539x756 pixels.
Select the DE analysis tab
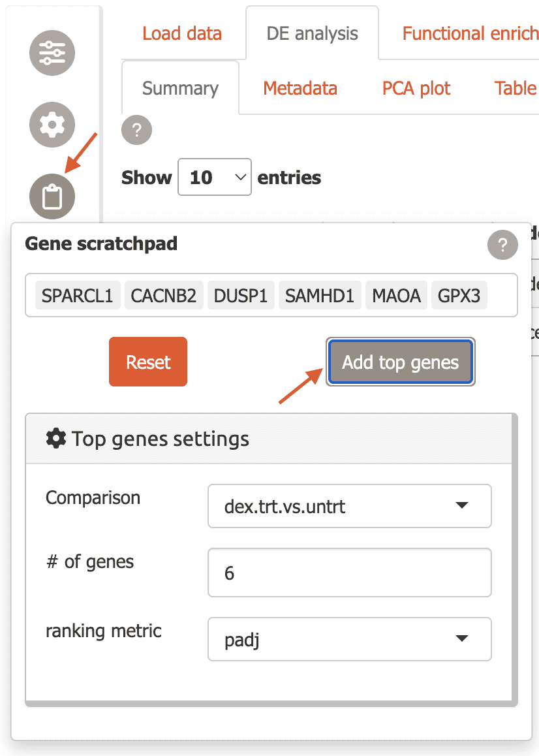pos(312,34)
